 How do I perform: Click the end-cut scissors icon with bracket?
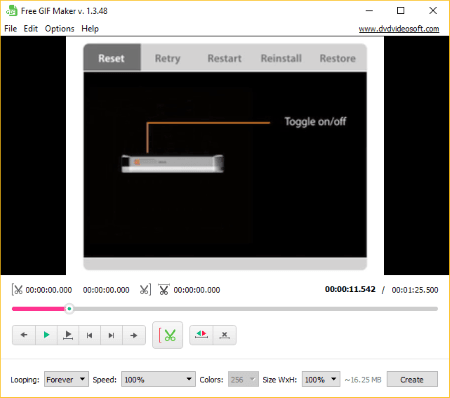pyautogui.click(x=145, y=290)
